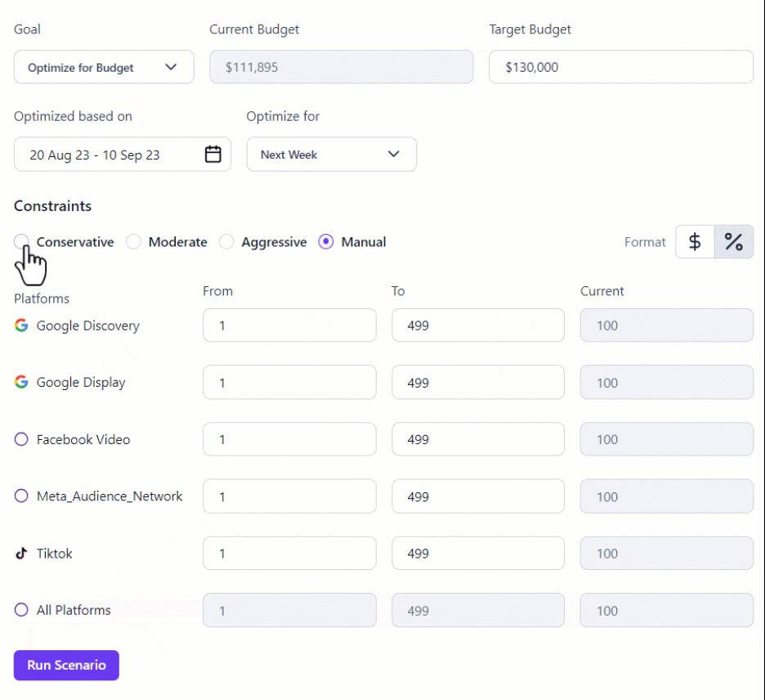Image resolution: width=765 pixels, height=700 pixels.
Task: Switch format to dollar sign
Action: [695, 241]
